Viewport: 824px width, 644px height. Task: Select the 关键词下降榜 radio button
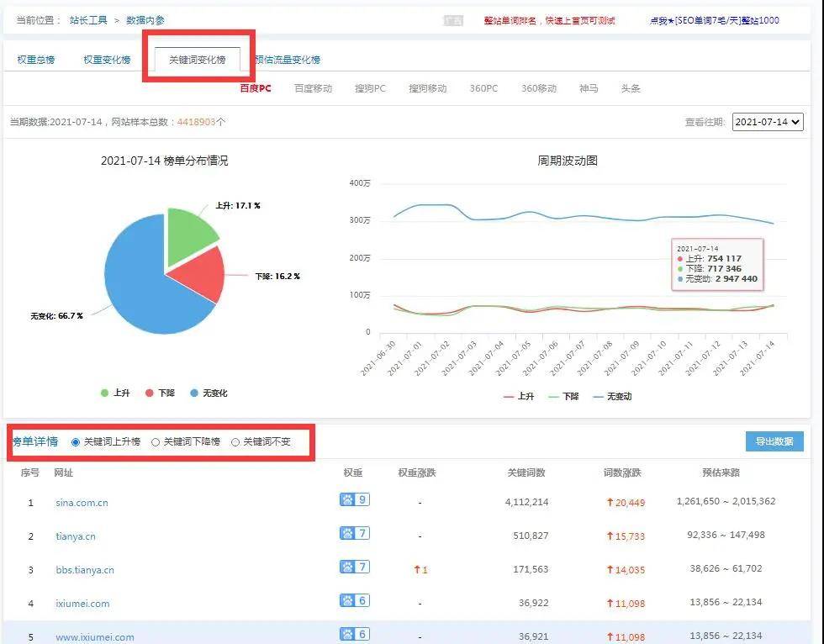154,442
